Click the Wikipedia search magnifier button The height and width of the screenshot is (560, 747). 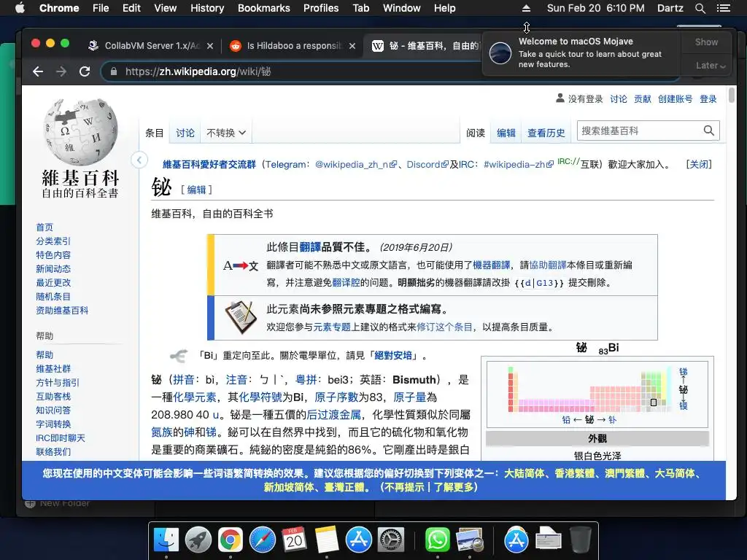(x=708, y=131)
